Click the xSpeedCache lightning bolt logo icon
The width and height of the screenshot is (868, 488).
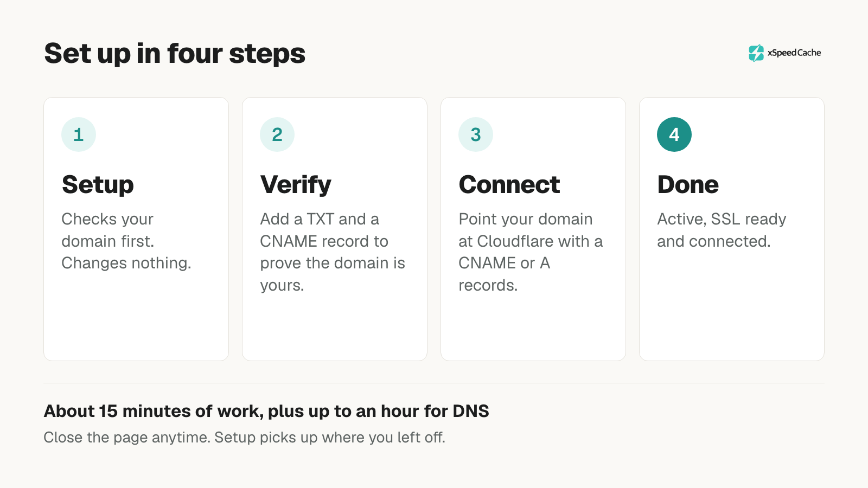[756, 53]
